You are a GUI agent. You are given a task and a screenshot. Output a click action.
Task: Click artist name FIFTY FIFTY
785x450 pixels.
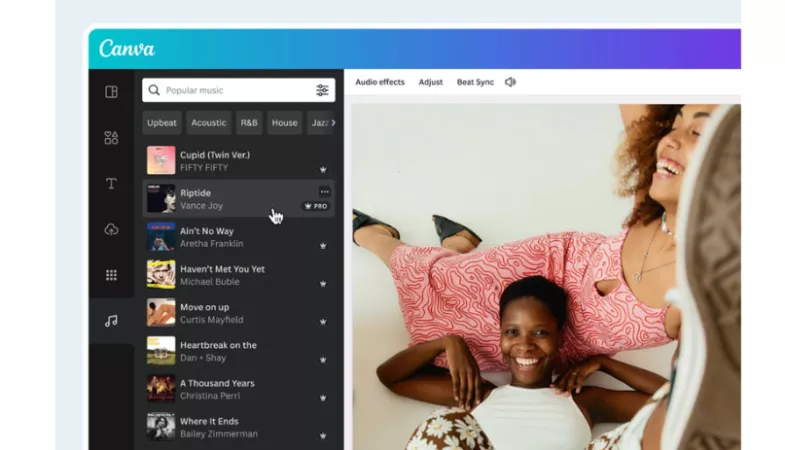point(204,168)
